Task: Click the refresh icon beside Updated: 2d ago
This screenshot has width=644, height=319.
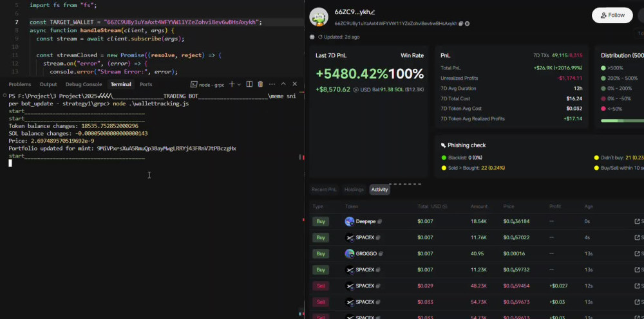Action: (320, 37)
